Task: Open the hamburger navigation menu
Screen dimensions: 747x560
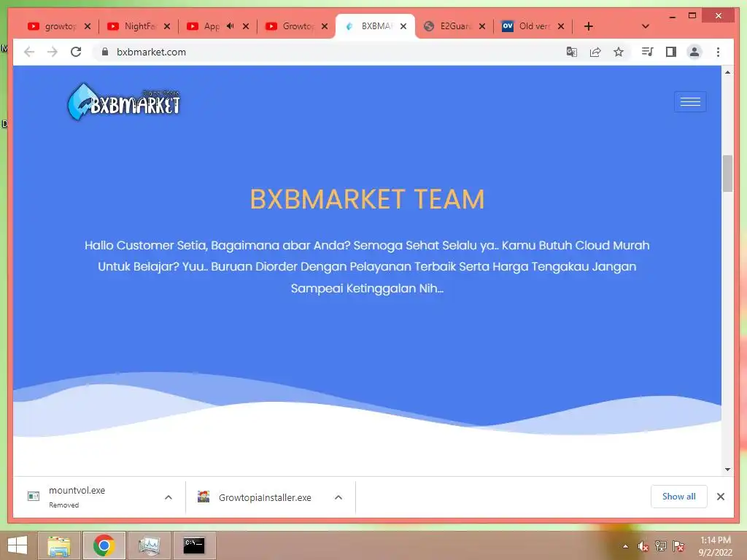Action: coord(690,101)
